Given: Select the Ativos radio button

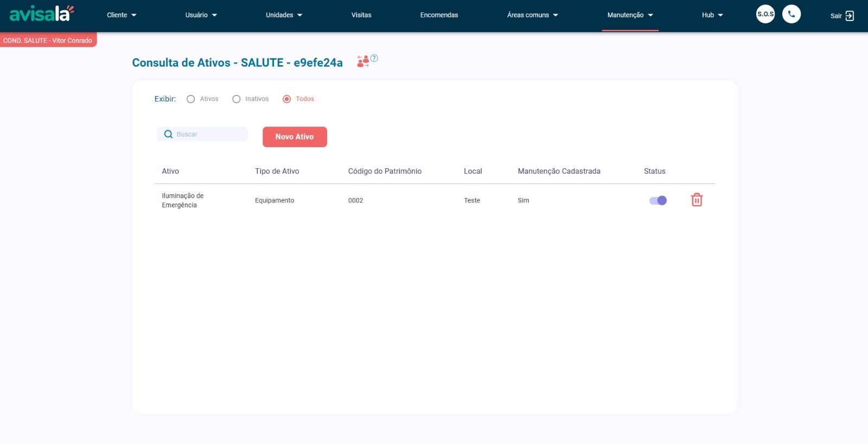Looking at the screenshot, I should [191, 99].
